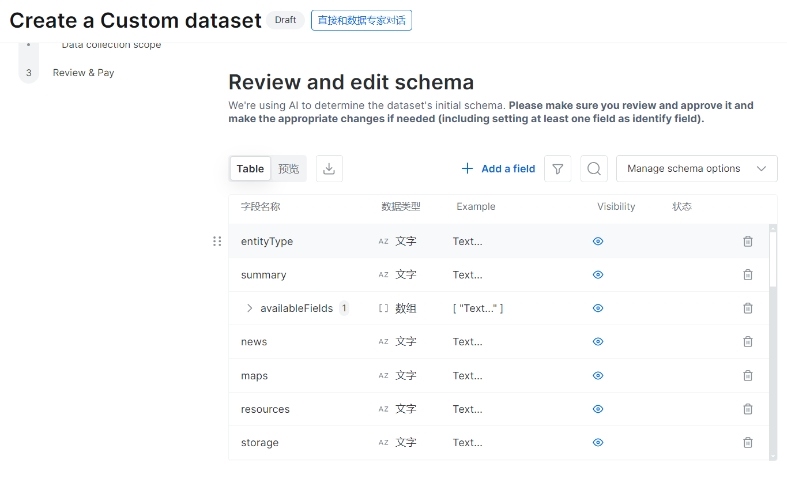The height and width of the screenshot is (479, 787).
Task: Delete the entityType field via trash icon
Action: [x=748, y=242]
